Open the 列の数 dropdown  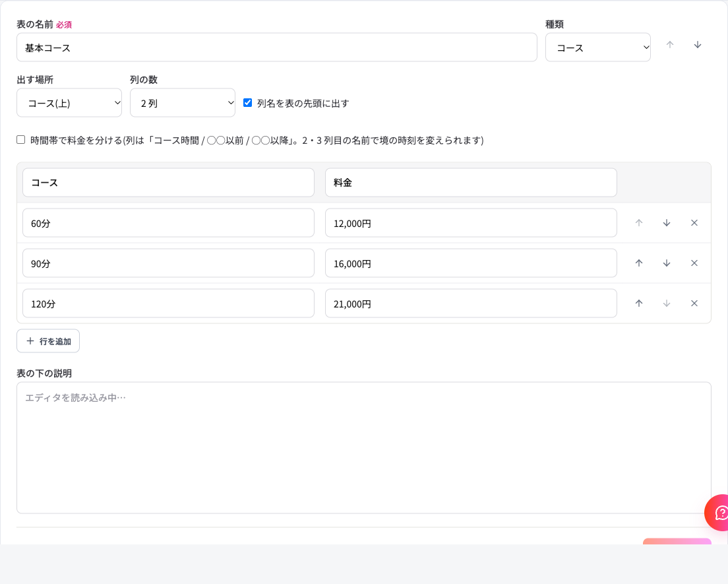tap(183, 103)
